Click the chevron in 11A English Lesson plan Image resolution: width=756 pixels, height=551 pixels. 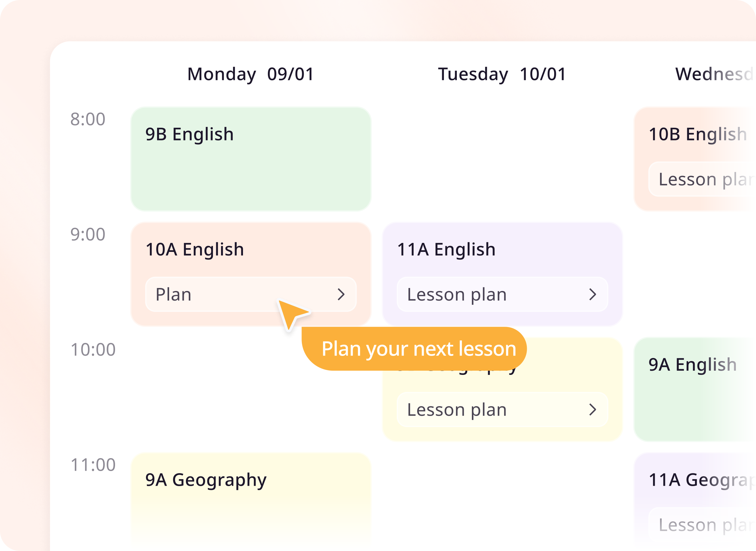(x=592, y=294)
